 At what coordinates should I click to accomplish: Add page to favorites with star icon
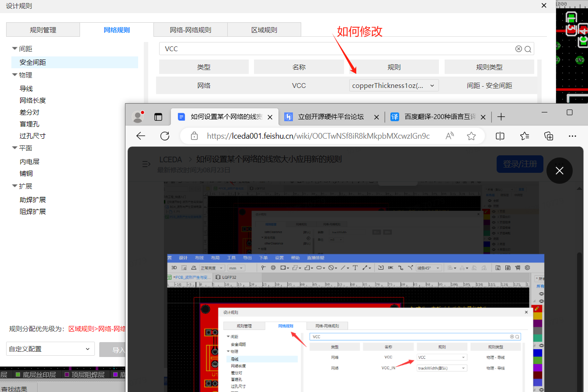[471, 136]
